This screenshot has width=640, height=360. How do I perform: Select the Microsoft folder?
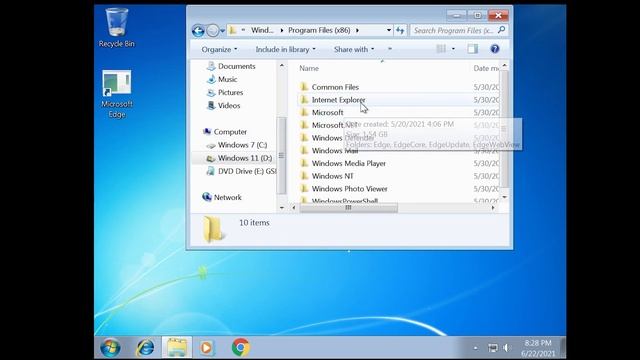pyautogui.click(x=327, y=113)
